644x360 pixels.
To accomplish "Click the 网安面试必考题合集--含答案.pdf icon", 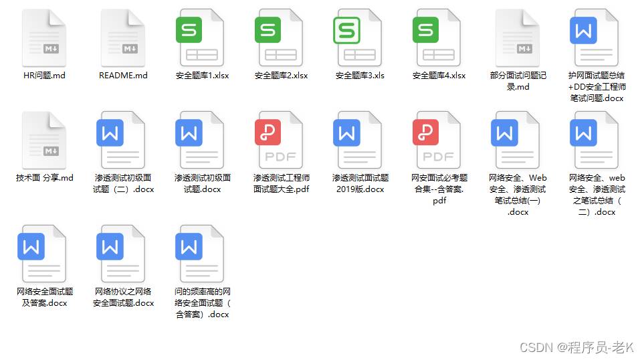I will [437, 140].
